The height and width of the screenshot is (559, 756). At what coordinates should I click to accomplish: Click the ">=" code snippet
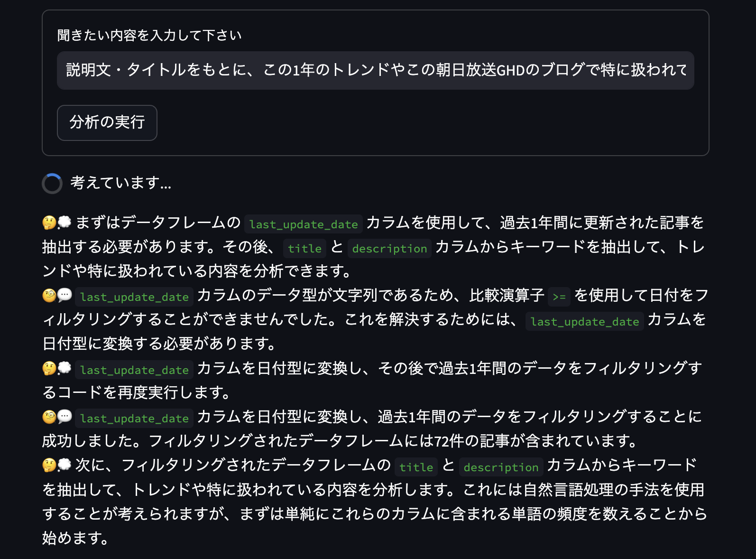coord(559,297)
